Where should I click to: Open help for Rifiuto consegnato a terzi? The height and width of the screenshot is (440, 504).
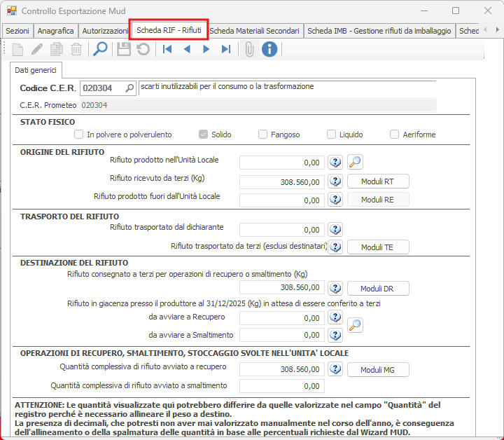tap(335, 288)
